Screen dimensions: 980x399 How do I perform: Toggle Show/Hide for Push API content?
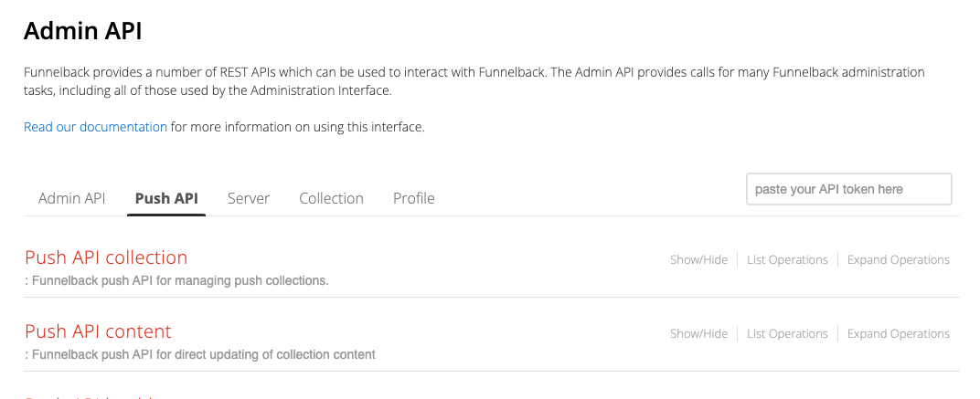[x=698, y=334]
